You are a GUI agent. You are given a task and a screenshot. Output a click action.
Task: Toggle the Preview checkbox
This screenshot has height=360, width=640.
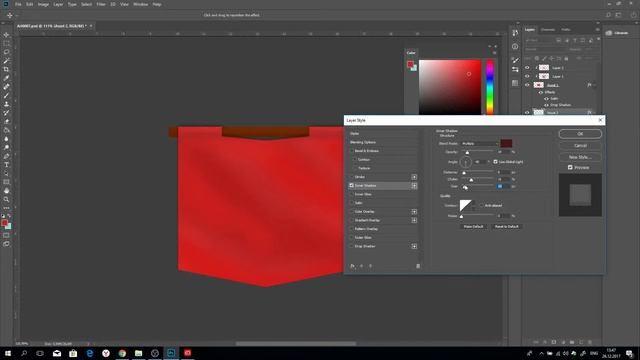pos(570,167)
